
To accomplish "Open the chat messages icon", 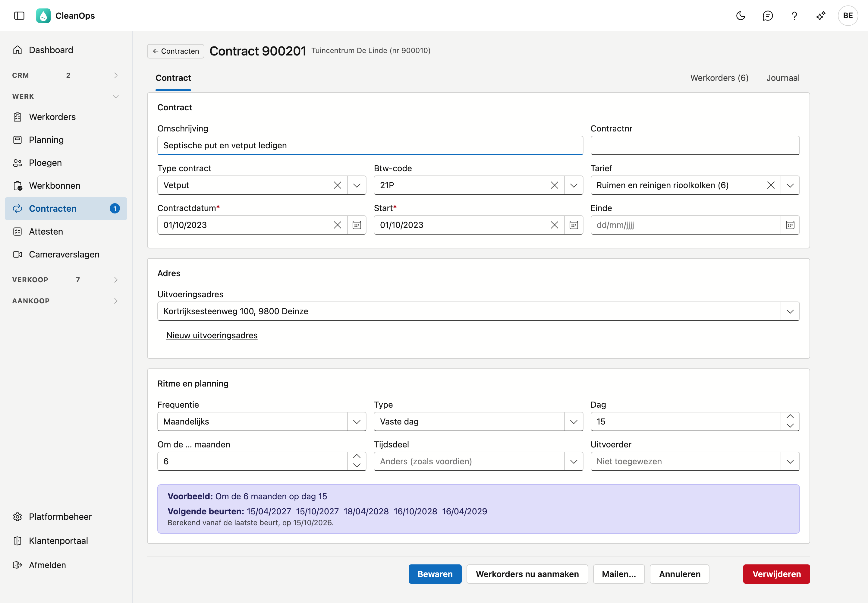I will (768, 15).
